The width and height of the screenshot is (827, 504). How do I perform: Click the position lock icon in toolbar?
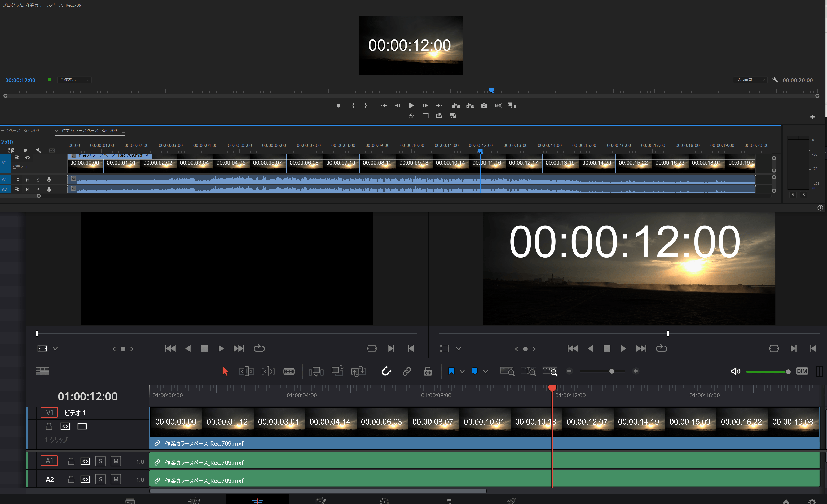[428, 371]
